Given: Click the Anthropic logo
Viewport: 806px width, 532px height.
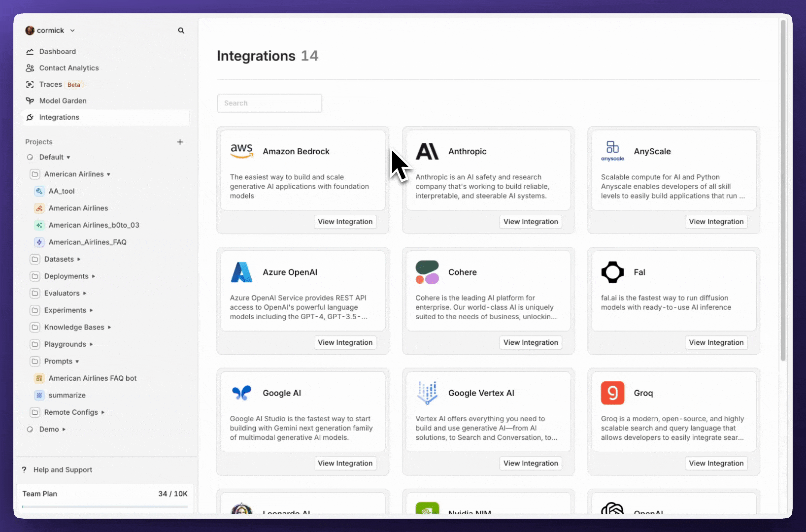Looking at the screenshot, I should pyautogui.click(x=427, y=151).
